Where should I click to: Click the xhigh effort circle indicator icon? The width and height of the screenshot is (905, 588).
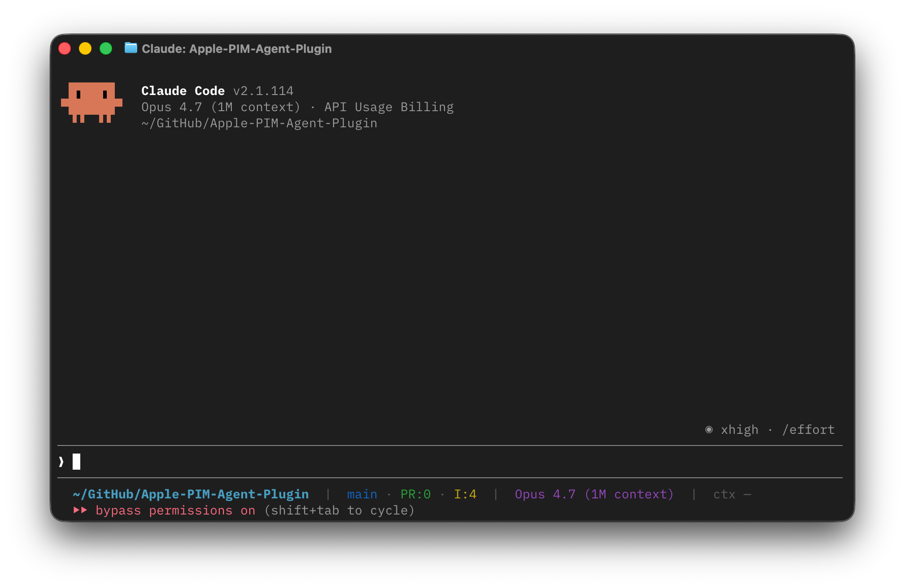709,429
